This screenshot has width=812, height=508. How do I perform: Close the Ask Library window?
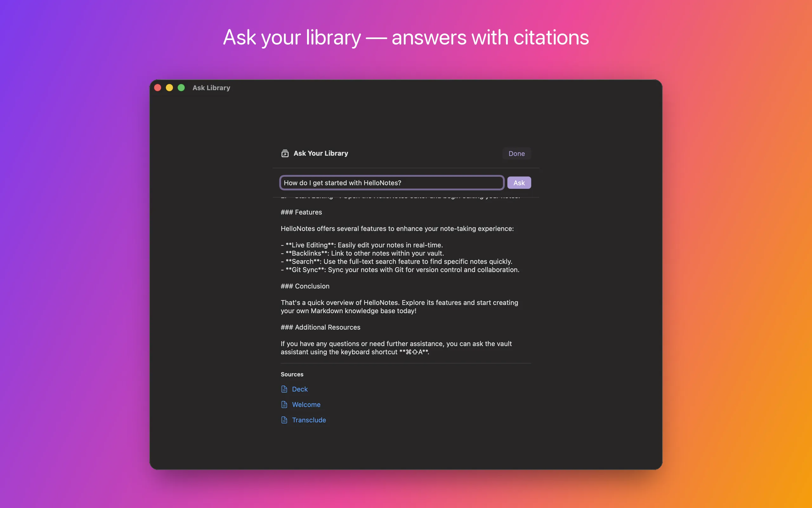[158, 88]
